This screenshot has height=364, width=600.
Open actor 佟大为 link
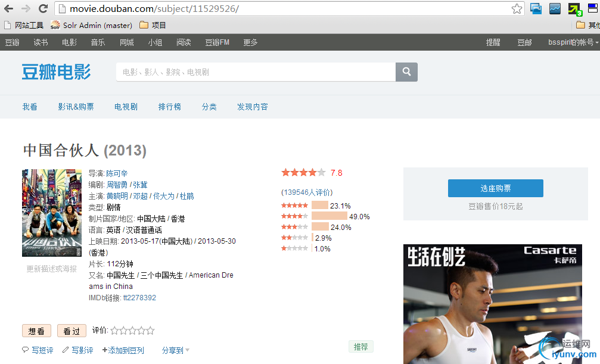[x=164, y=196]
